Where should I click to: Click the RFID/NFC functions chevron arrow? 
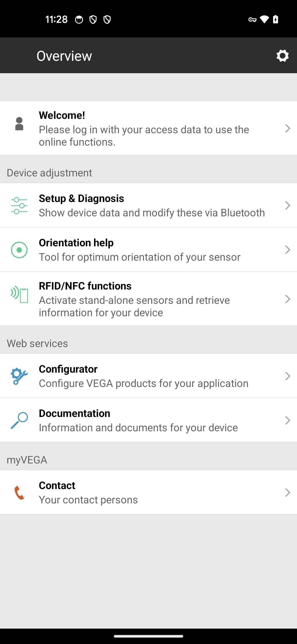pyautogui.click(x=287, y=299)
